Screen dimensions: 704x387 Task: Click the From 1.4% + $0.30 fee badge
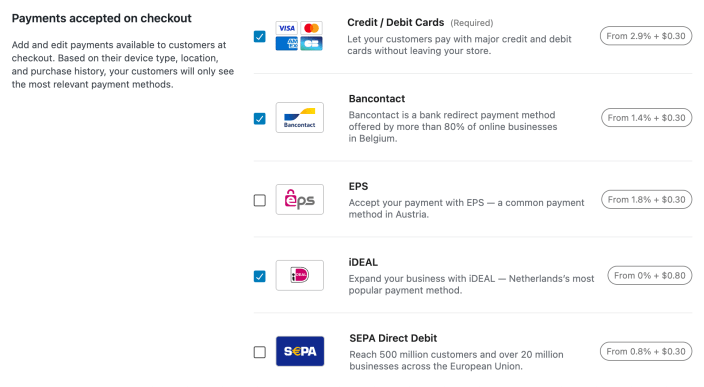(647, 118)
